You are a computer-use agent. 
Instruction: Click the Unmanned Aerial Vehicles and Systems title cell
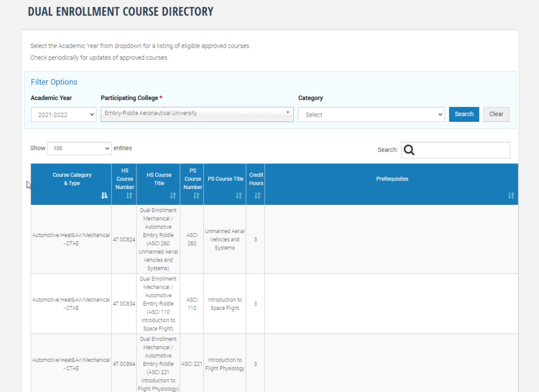(x=225, y=239)
